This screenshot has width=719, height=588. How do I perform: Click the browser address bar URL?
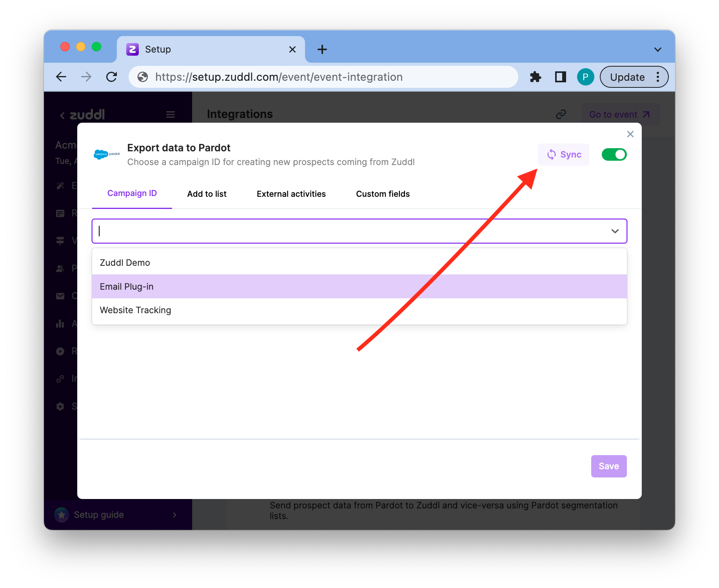(x=279, y=77)
